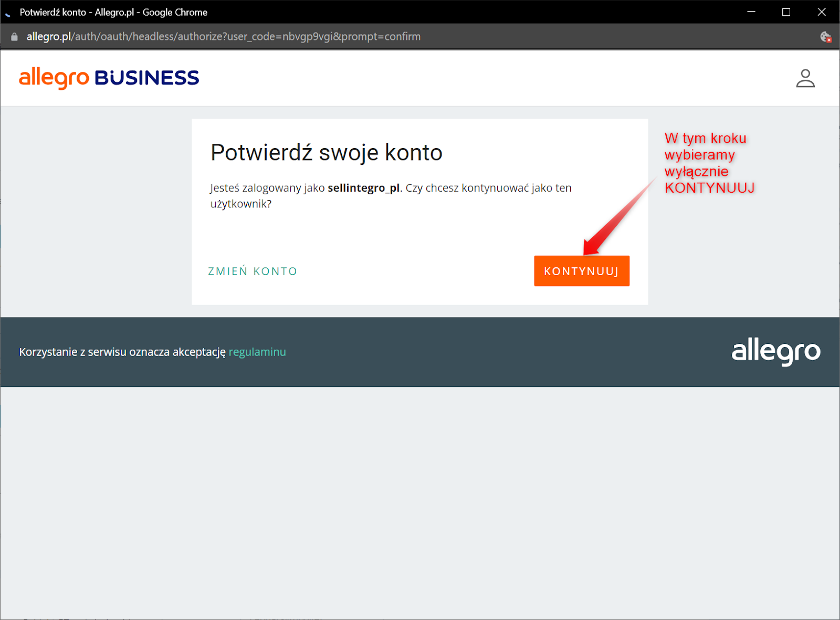Click the orange KONTYNUUJ button
The image size is (840, 620).
pos(582,271)
